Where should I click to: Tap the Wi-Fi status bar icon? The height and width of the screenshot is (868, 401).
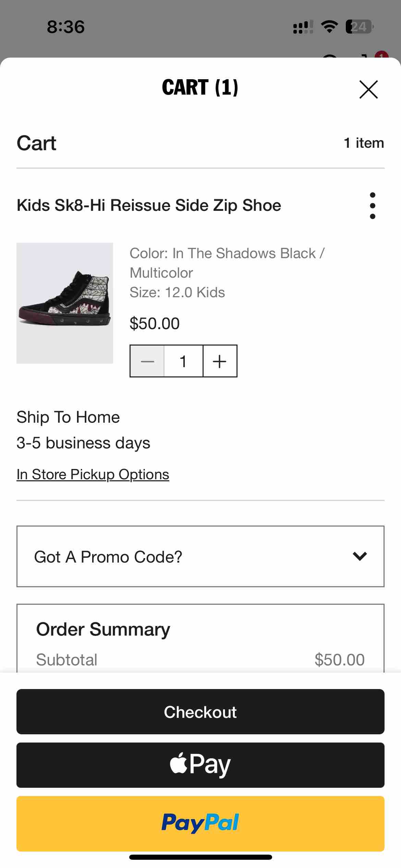click(329, 27)
